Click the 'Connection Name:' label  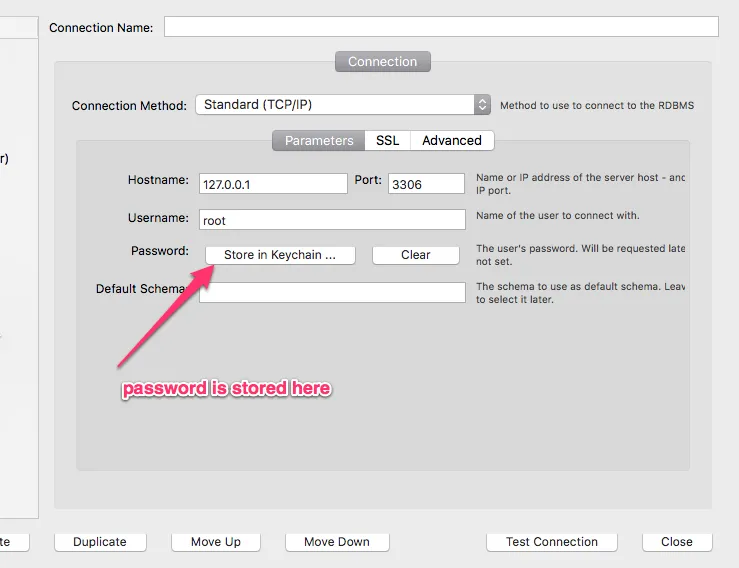(101, 28)
